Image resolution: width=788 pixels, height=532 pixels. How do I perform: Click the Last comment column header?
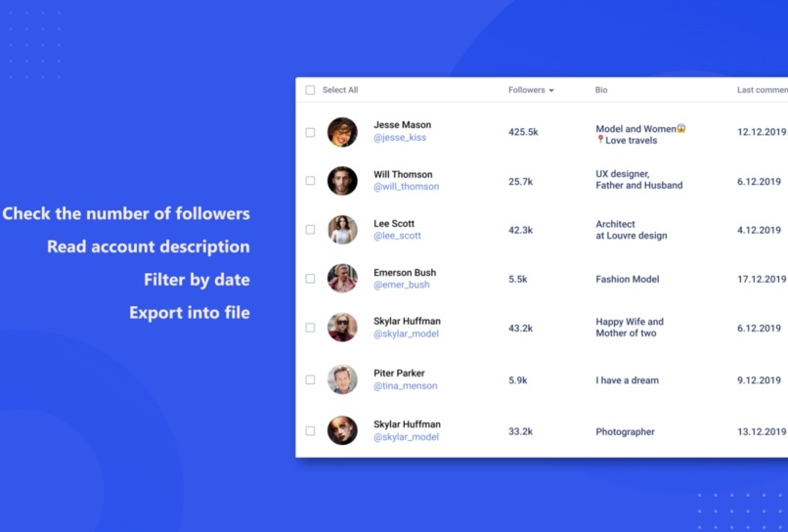[x=763, y=90]
